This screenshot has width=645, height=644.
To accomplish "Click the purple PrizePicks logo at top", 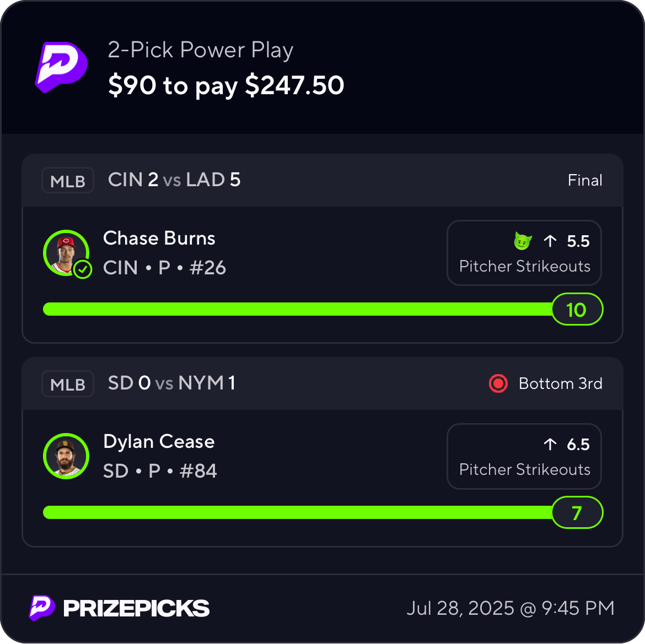I will [61, 67].
